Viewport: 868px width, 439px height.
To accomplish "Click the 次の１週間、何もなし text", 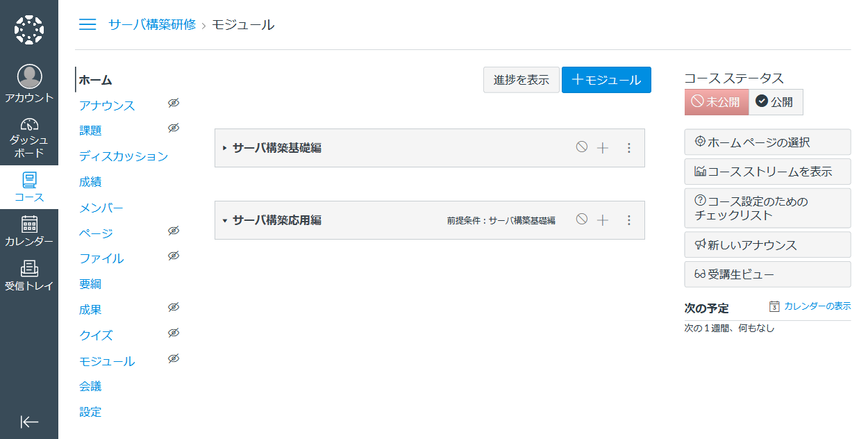I will coord(729,328).
